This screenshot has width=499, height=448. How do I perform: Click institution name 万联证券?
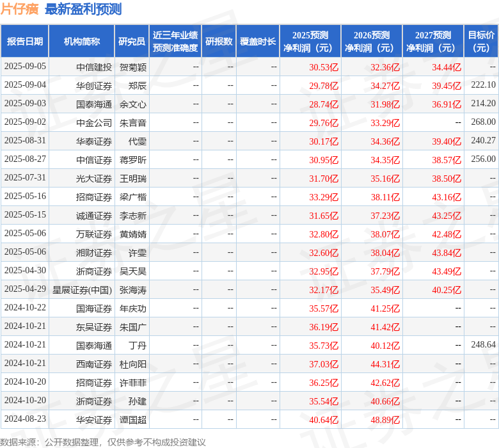tap(94, 234)
